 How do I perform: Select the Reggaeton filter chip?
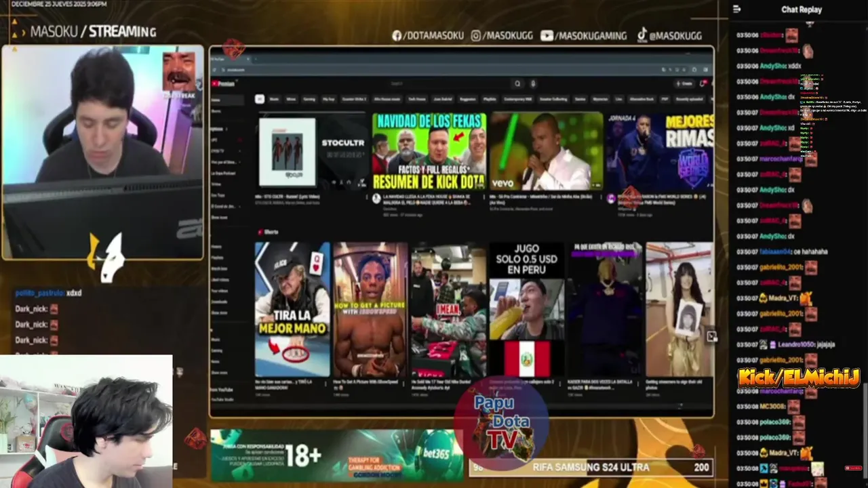[468, 99]
